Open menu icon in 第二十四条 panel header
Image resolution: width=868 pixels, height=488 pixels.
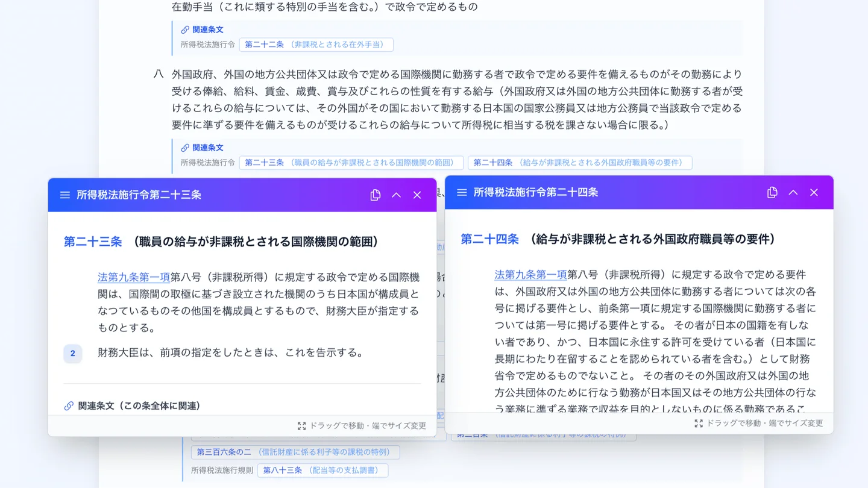(x=462, y=193)
